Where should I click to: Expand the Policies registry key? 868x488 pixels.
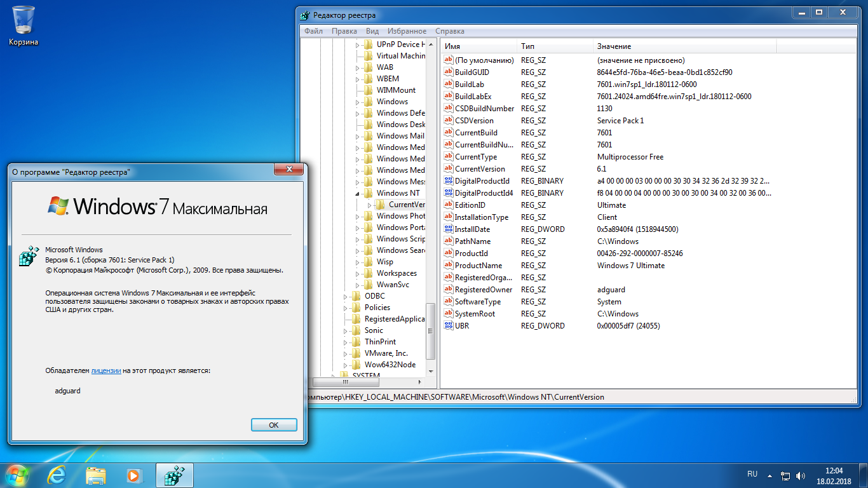346,308
